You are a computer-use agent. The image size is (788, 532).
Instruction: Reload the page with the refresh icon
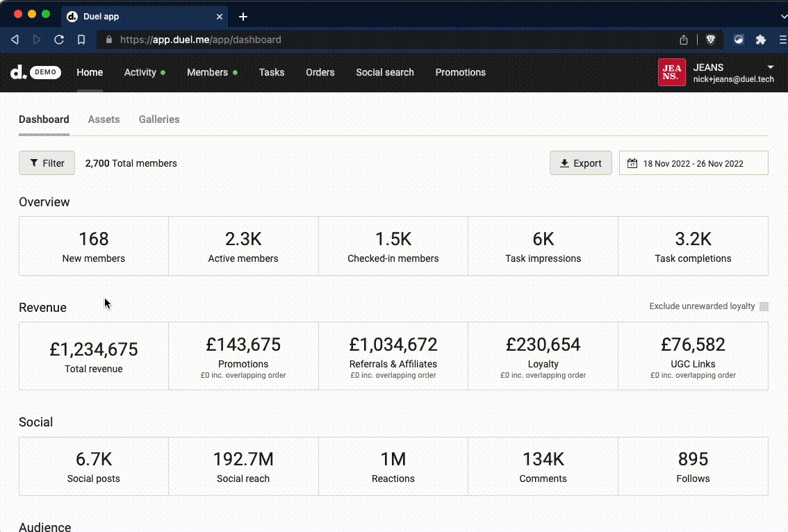pyautogui.click(x=59, y=40)
